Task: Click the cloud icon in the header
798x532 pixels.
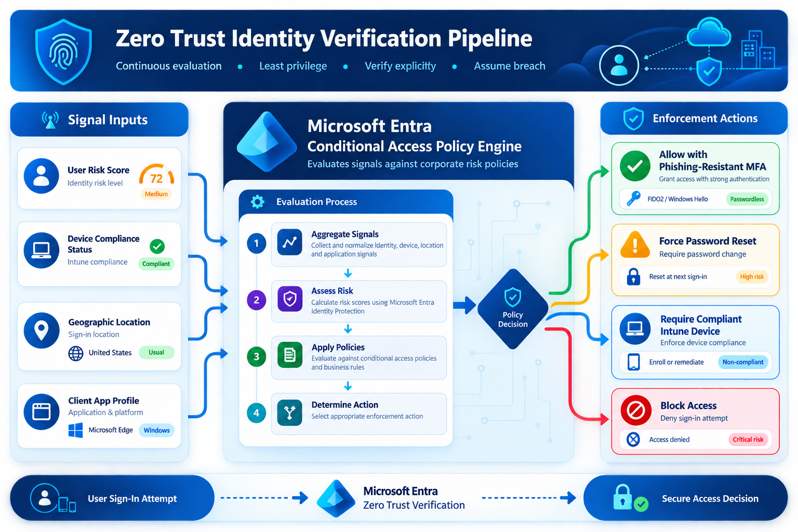Action: click(x=709, y=33)
